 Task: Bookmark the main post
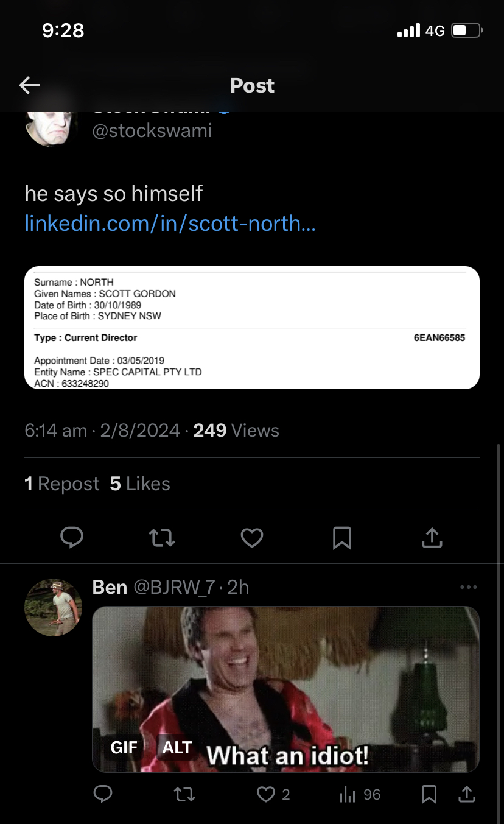coord(342,538)
